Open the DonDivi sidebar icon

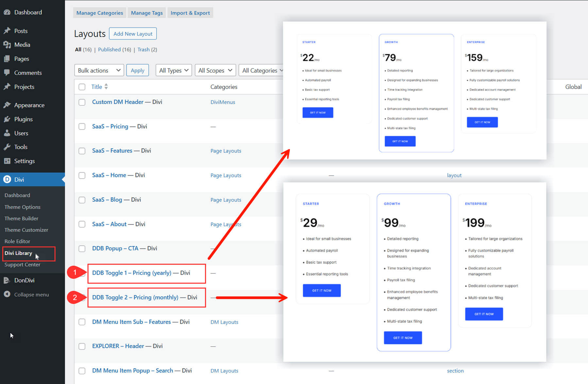(7, 280)
